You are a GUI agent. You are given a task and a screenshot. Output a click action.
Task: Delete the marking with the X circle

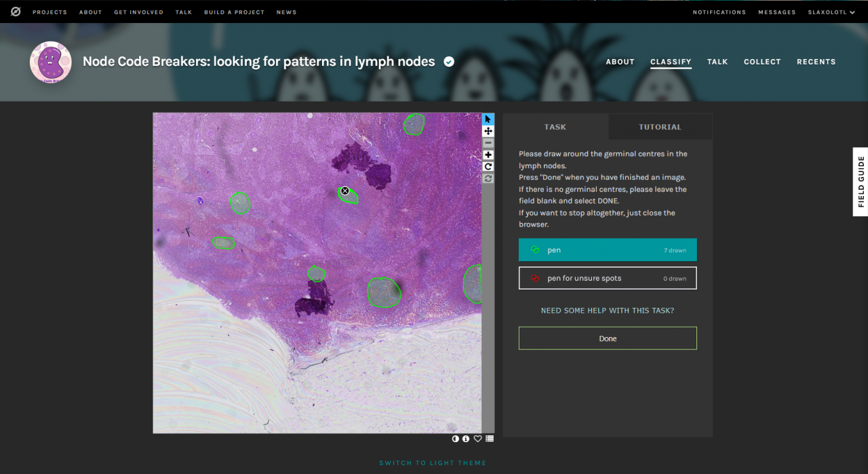pos(344,191)
